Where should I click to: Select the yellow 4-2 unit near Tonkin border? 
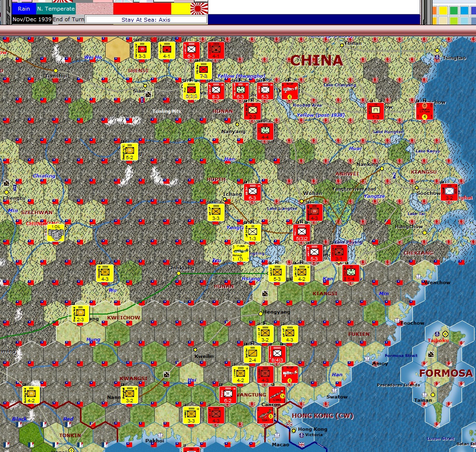pyautogui.click(x=31, y=395)
